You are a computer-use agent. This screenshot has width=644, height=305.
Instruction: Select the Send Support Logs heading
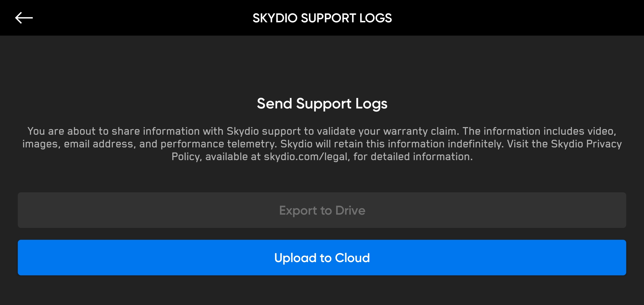(322, 104)
